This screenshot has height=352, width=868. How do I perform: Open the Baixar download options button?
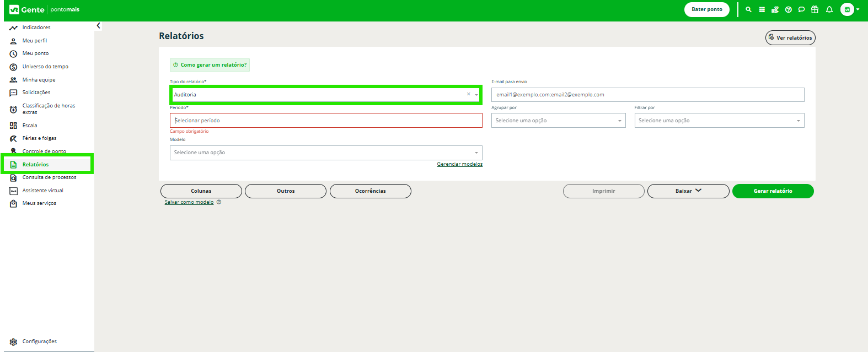point(688,191)
